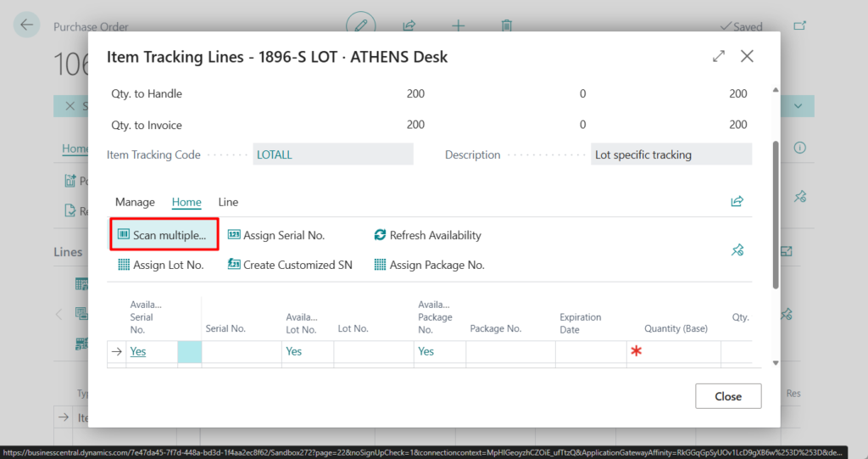The height and width of the screenshot is (459, 868).
Task: Click the pin icon beside the actions
Action: pyautogui.click(x=737, y=250)
